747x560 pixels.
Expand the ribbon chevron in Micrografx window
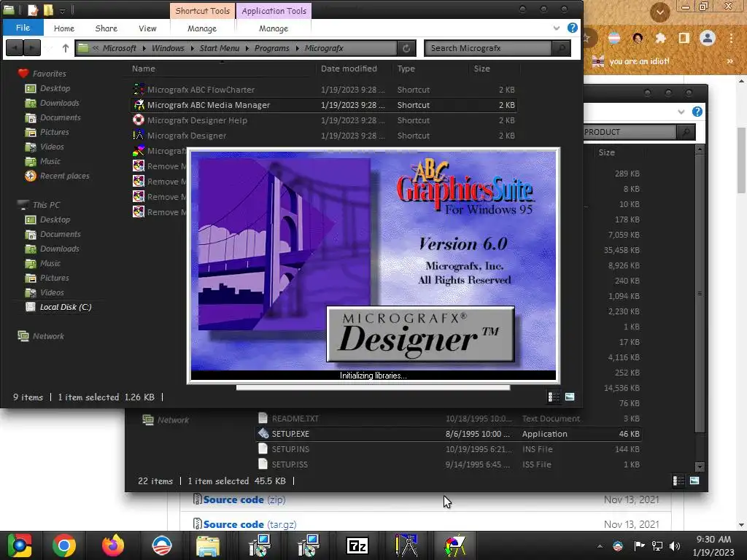click(557, 28)
